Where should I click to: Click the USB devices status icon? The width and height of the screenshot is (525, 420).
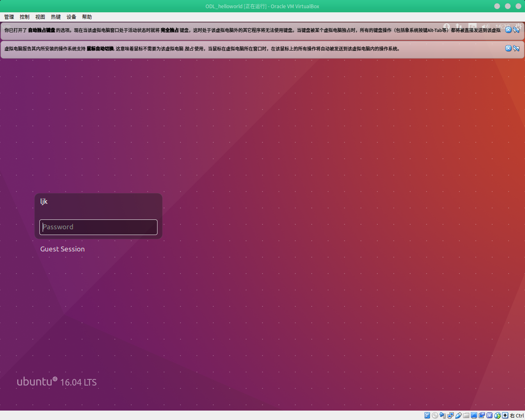(459, 415)
